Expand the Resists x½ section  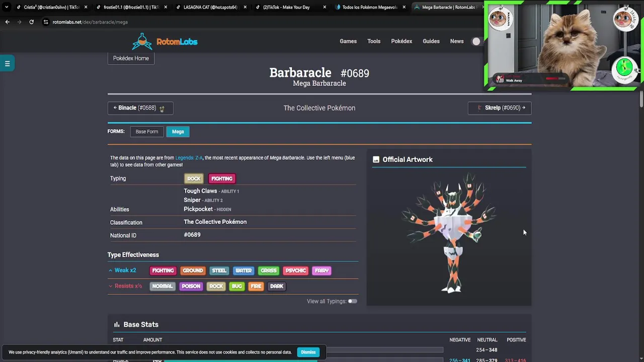click(125, 286)
